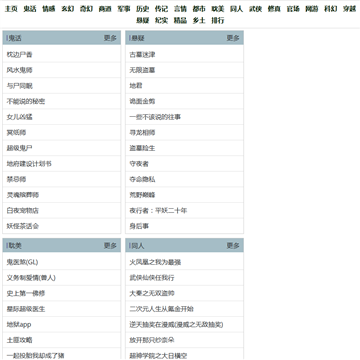360x360 pixels.
Task: Click 更多 in the 同人 section header
Action: point(233,246)
